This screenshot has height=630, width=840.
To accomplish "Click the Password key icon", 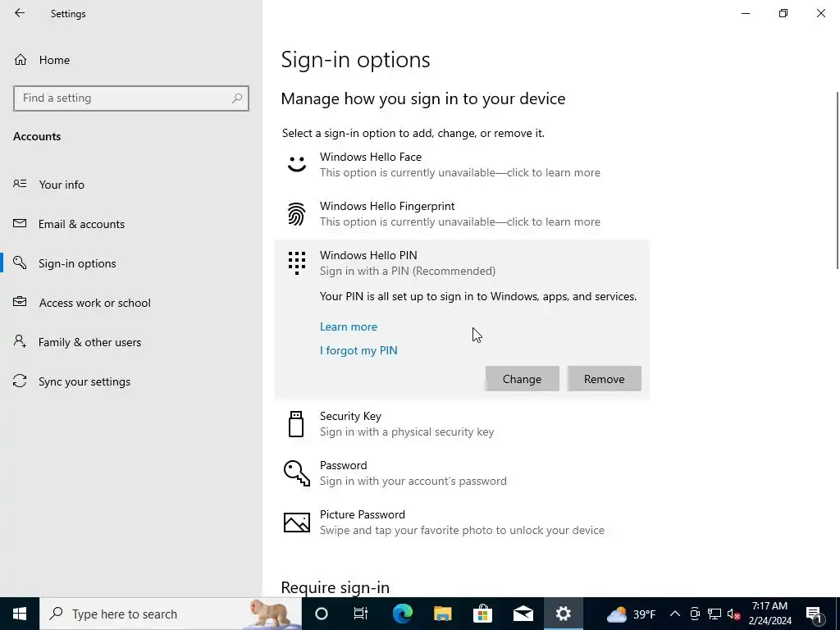I will click(x=297, y=473).
